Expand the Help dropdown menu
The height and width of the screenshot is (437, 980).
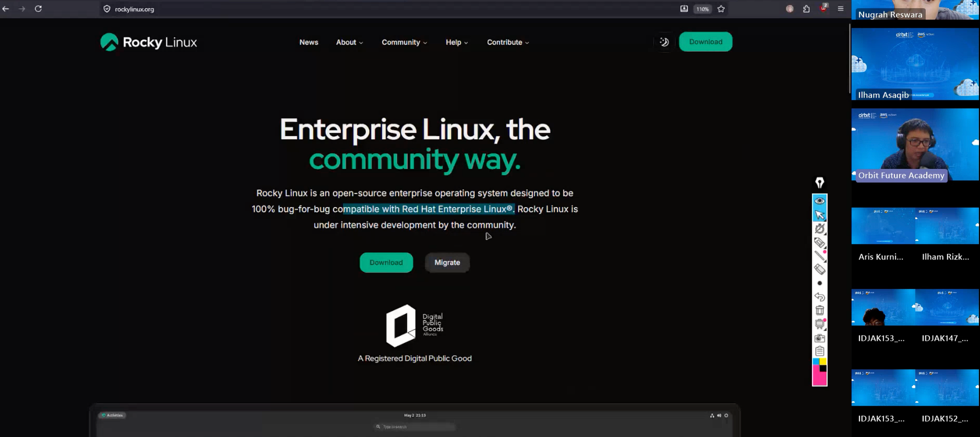[456, 42]
